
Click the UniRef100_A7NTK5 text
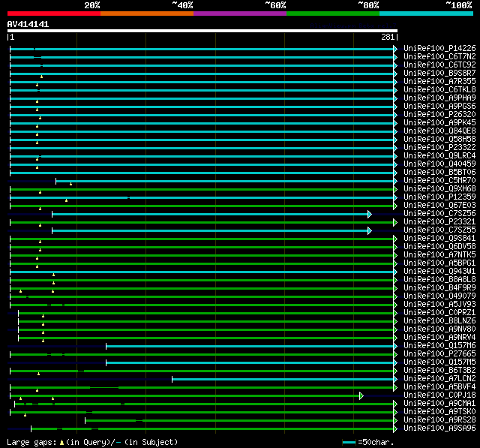click(x=439, y=255)
